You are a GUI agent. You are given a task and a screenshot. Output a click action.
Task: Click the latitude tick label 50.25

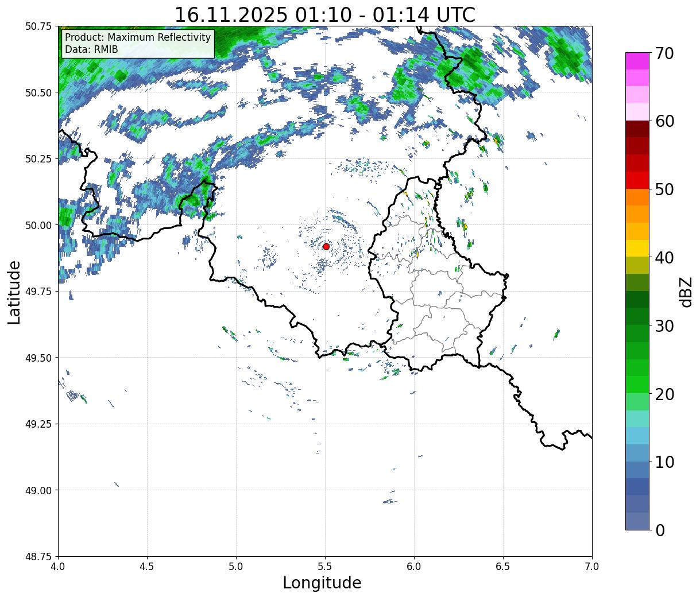click(38, 159)
